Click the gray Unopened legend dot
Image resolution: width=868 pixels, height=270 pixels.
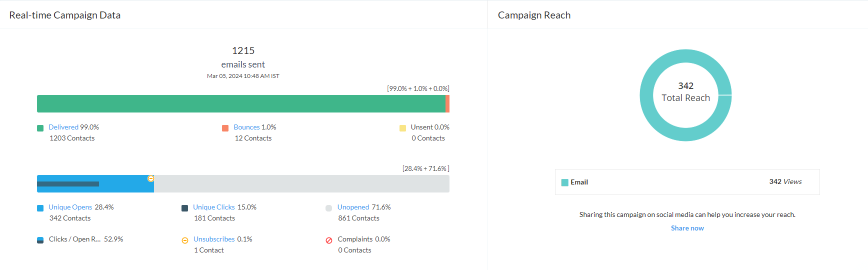[x=328, y=208]
